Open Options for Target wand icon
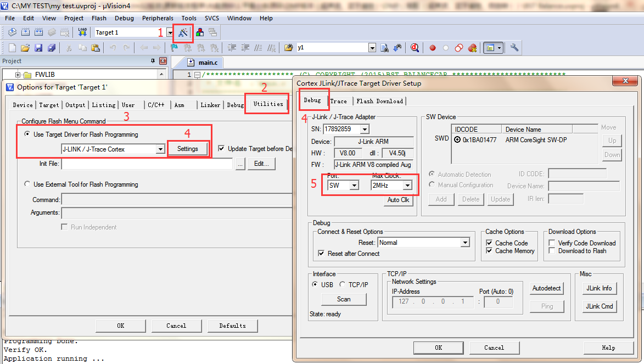 pyautogui.click(x=183, y=32)
